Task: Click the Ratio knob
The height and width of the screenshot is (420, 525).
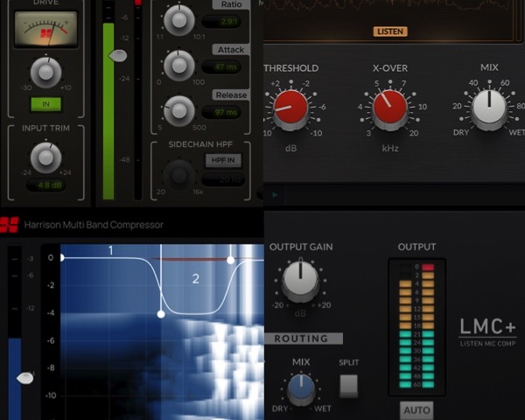Action: pyautogui.click(x=179, y=20)
